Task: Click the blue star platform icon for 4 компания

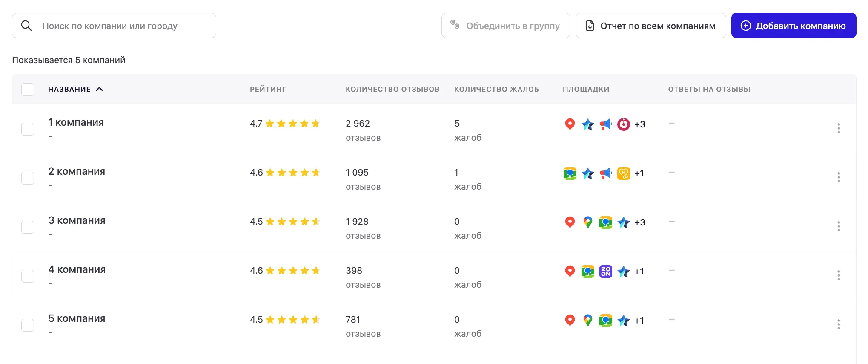Action: (x=623, y=272)
